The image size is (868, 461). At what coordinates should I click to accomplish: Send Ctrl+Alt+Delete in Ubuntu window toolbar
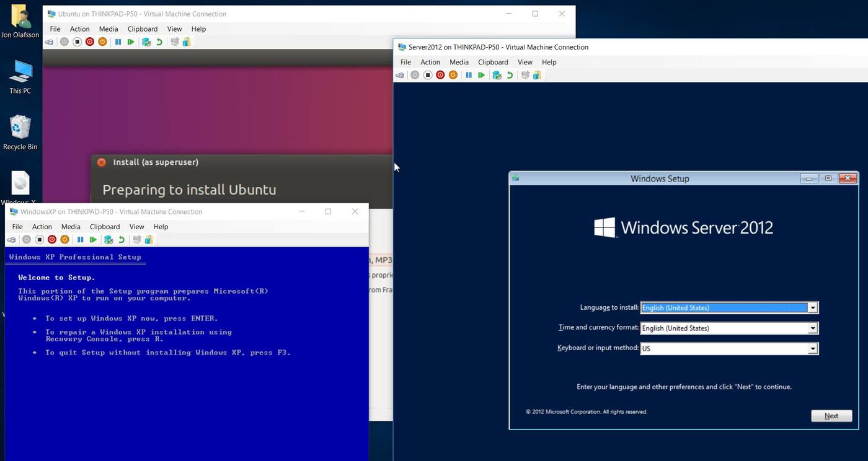point(49,42)
